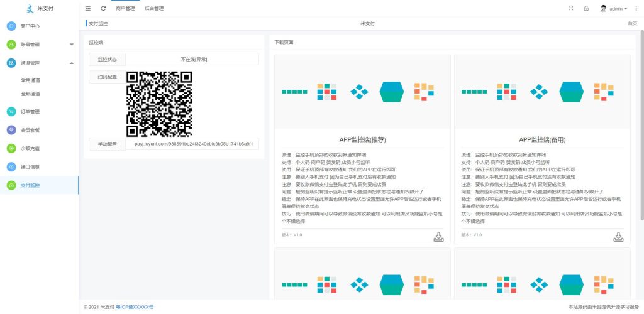Switch to the 后台管理 top tab

click(154, 9)
